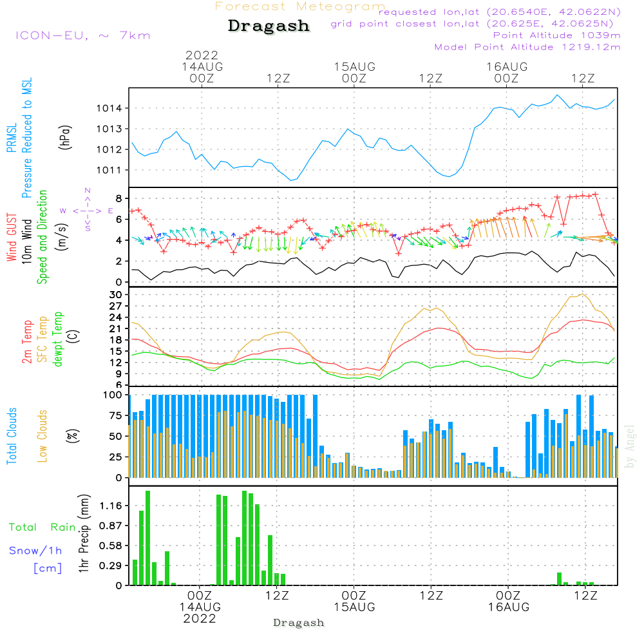Select the Model Point Altitude 1219.12m text
644x644 pixels.
tap(527, 47)
